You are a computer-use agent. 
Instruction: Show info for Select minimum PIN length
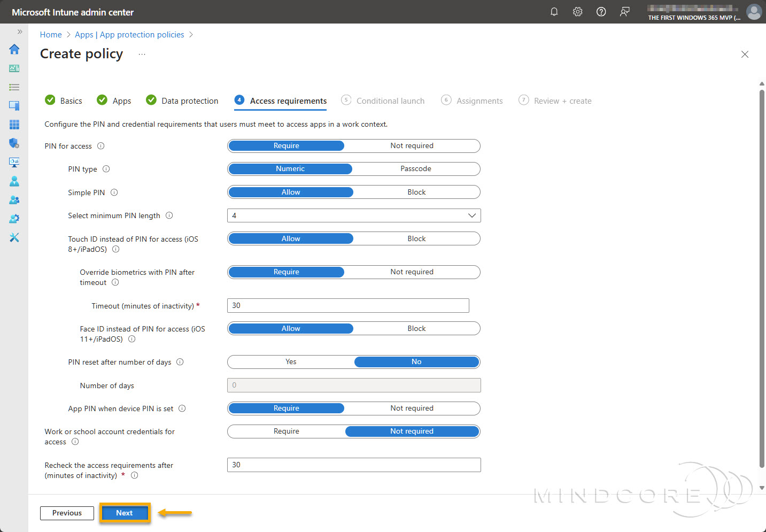tap(169, 215)
